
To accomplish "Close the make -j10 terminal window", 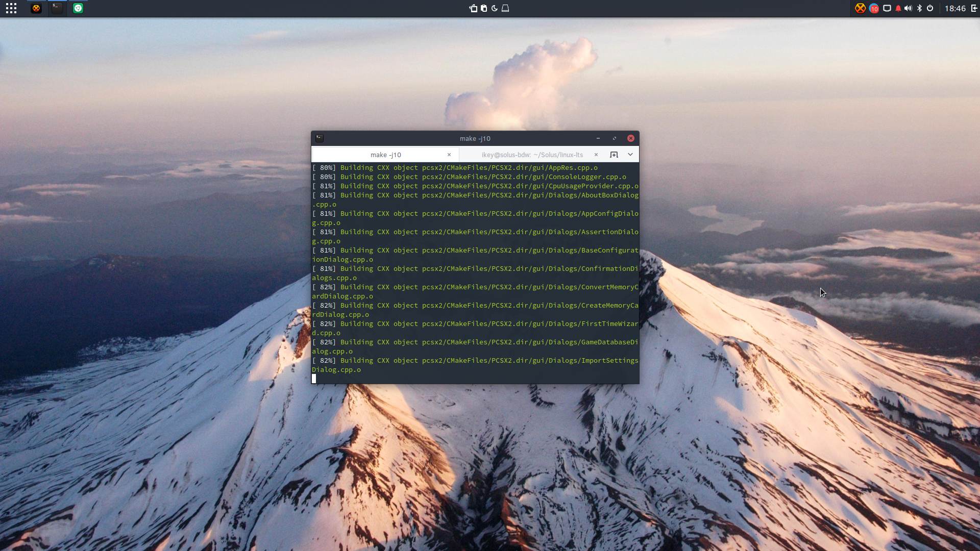I will point(631,138).
